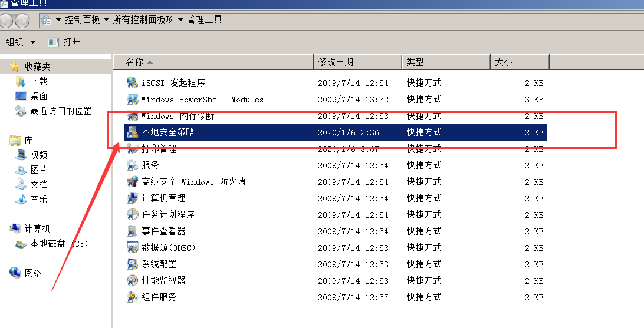Sort by the 名称 column header
This screenshot has width=644, height=328.
[213, 62]
